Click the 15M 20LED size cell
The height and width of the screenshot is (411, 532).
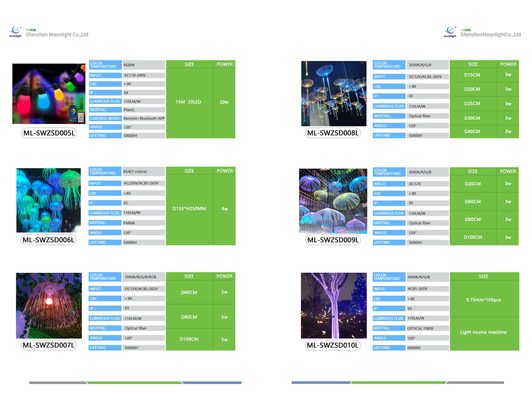(x=188, y=102)
